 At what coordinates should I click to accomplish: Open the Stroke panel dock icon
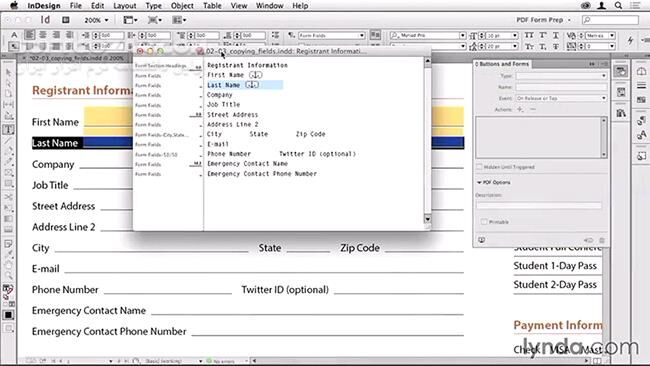tap(642, 86)
